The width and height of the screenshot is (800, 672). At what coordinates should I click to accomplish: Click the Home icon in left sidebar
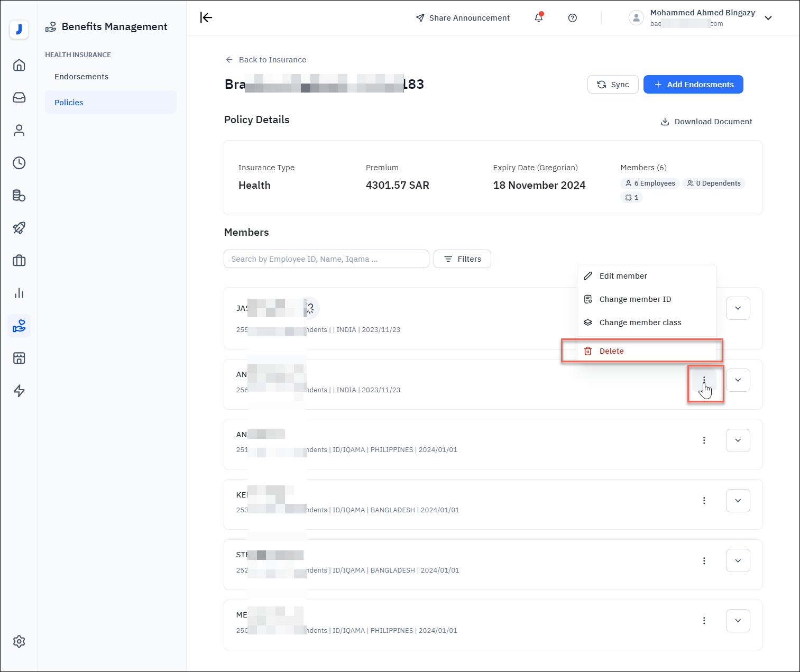pyautogui.click(x=19, y=65)
